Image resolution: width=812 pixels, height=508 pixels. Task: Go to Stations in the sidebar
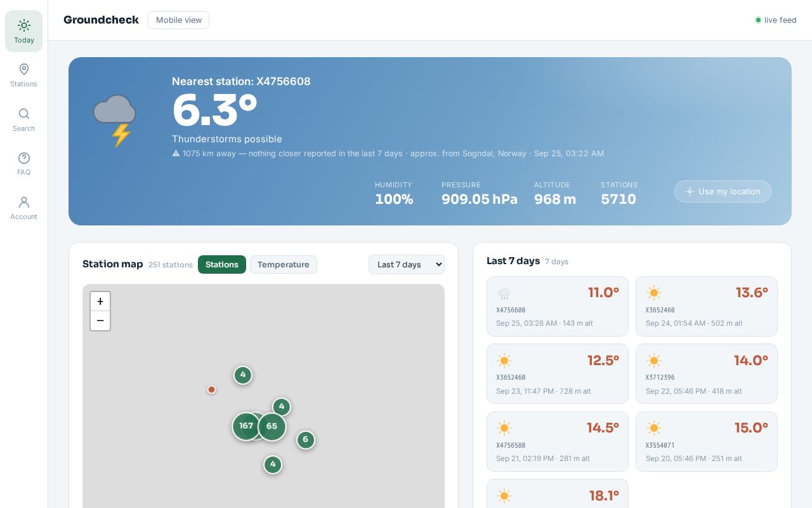(x=24, y=75)
